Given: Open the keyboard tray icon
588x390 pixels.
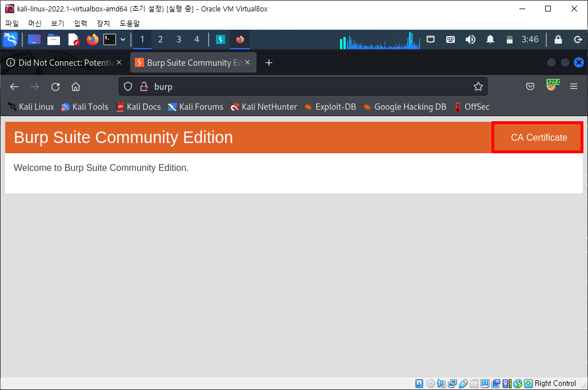Looking at the screenshot, I should pos(450,39).
